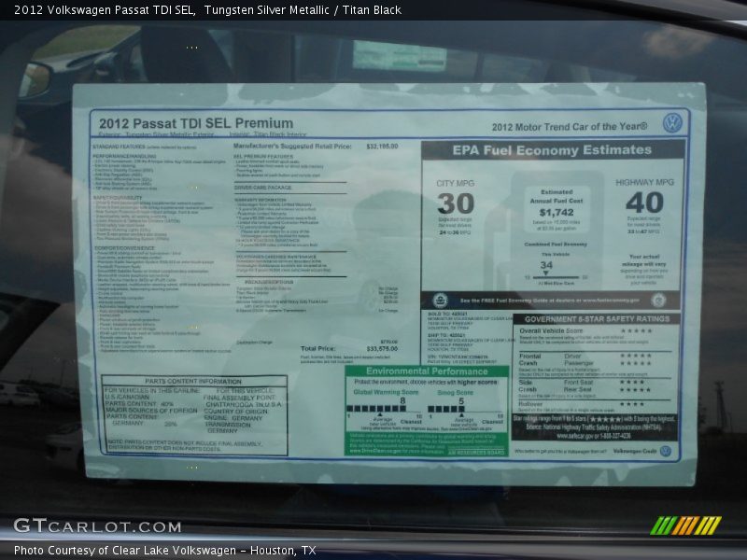The height and width of the screenshot is (560, 747).
Task: Click the Volkswagen Credit logo on the sticker
Action: click(666, 451)
